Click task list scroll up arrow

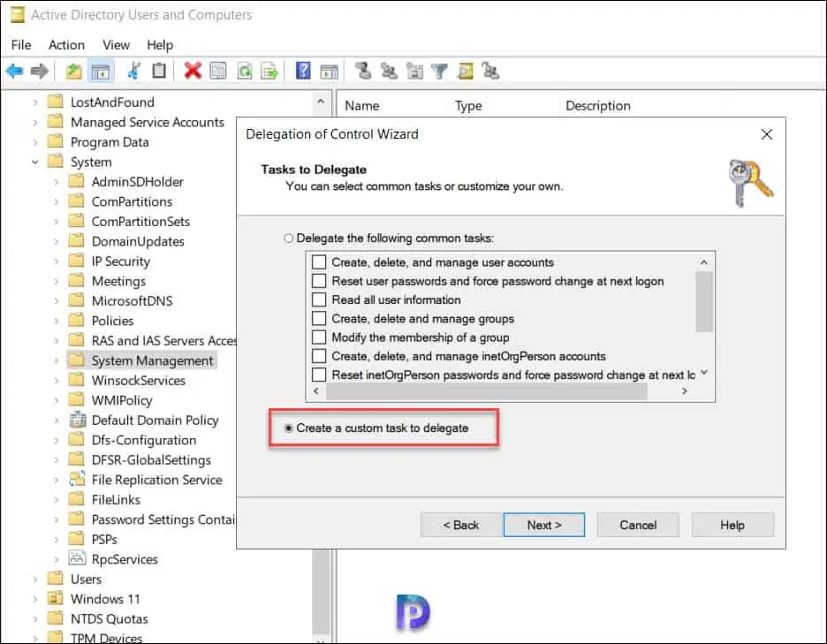point(703,262)
